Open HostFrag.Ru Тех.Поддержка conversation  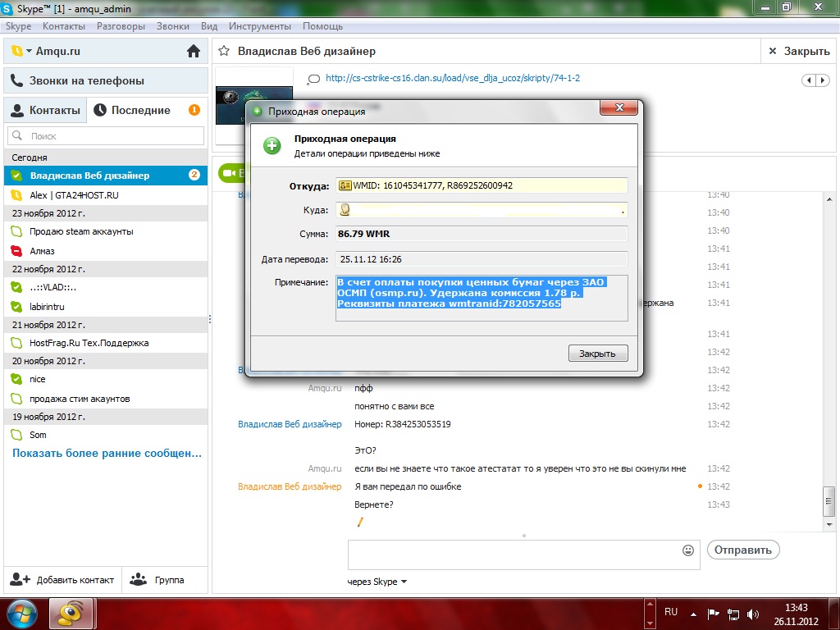(x=106, y=343)
